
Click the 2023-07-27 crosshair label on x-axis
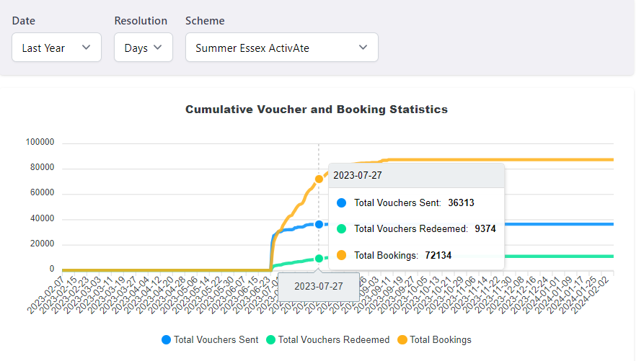[317, 286]
